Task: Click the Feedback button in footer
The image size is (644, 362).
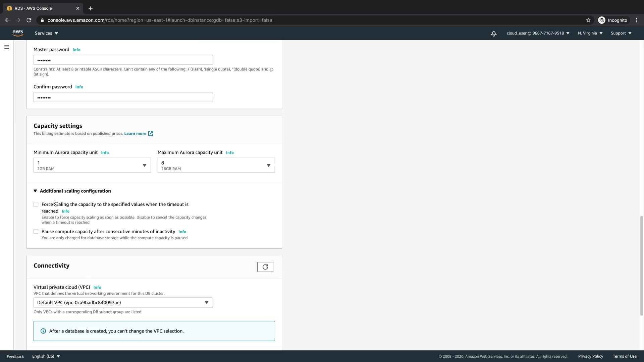Action: [15, 356]
